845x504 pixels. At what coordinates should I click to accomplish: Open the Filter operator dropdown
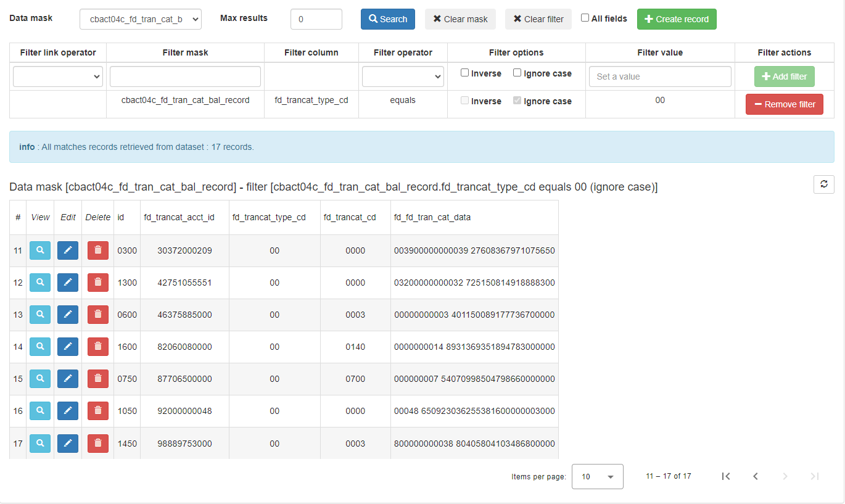point(403,76)
